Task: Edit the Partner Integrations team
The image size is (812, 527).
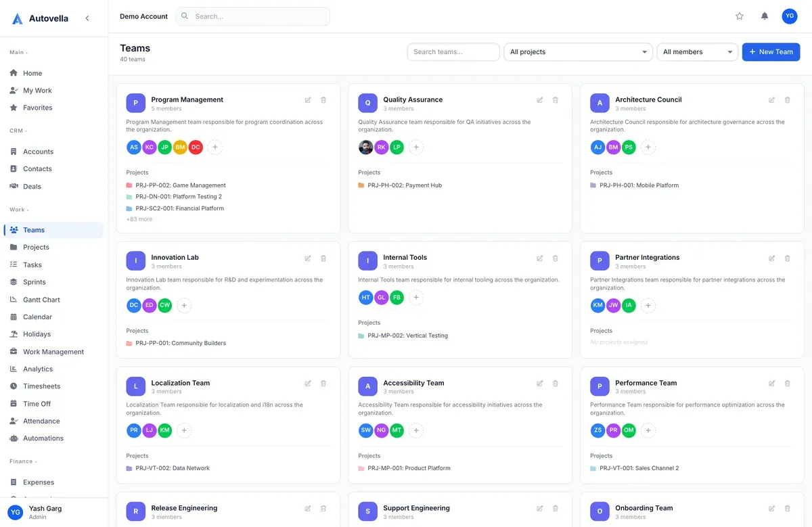Action: pos(772,258)
